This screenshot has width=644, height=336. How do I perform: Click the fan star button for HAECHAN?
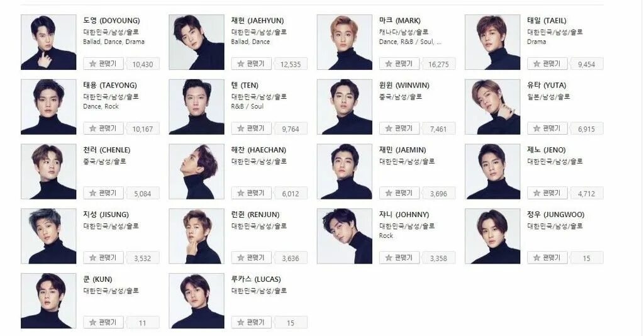click(251, 193)
